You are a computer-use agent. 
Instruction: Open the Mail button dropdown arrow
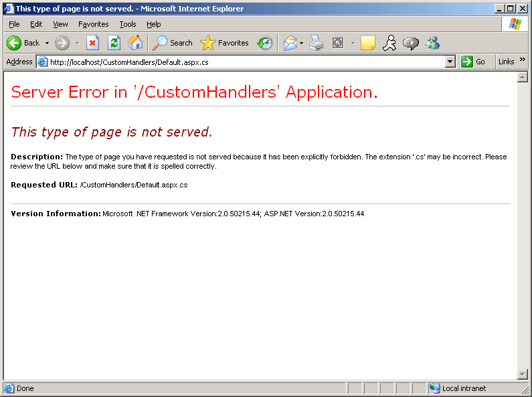[x=302, y=43]
